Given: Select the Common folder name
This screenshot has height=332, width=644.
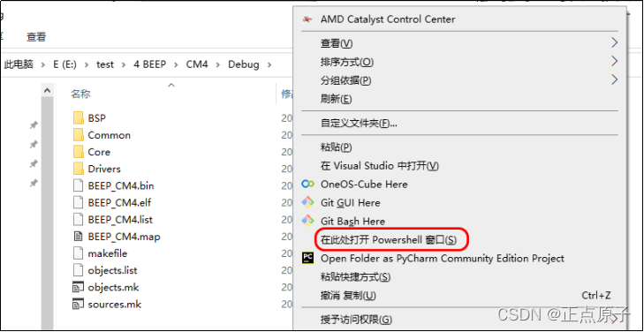Looking at the screenshot, I should click(x=110, y=135).
